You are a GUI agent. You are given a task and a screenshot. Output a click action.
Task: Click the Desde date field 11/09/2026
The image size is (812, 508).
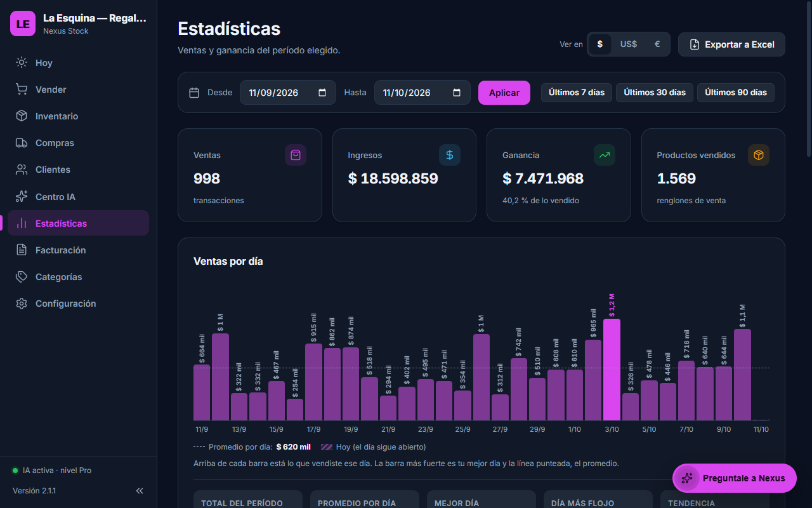[288, 93]
